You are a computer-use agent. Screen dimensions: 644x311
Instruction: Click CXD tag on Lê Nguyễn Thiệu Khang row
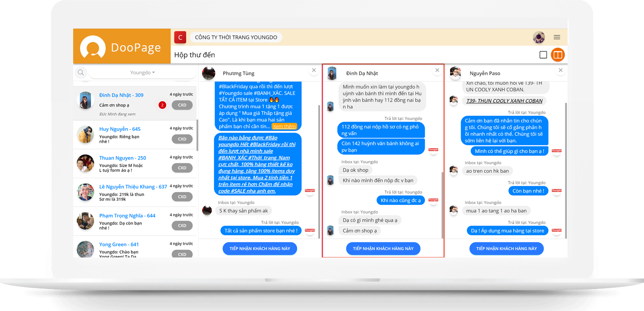click(x=182, y=197)
